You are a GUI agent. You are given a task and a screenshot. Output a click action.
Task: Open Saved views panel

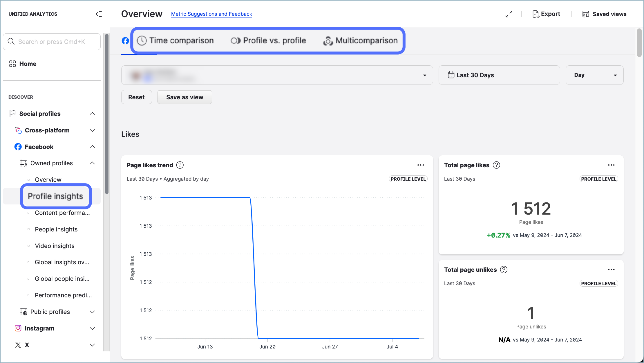604,14
